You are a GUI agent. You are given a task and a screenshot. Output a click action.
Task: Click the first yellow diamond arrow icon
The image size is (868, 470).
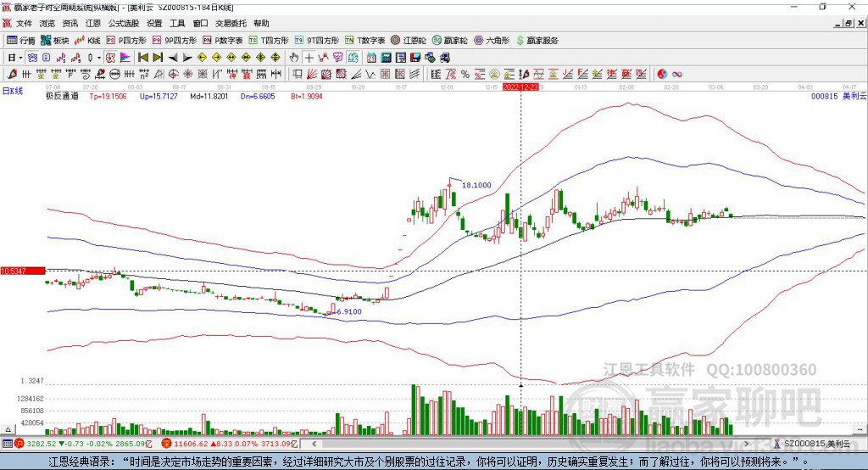202,58
